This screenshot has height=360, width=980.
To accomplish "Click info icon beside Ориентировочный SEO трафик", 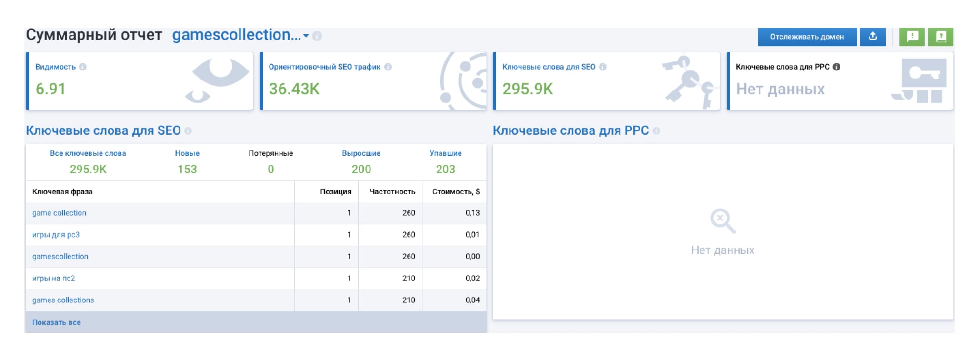I will click(x=388, y=67).
